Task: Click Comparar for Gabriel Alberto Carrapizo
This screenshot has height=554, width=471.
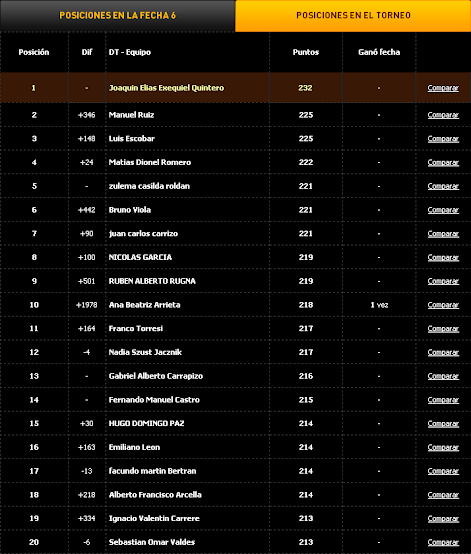Action: [x=443, y=376]
